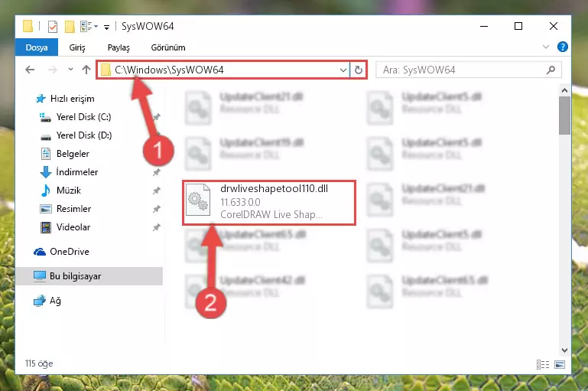Open the Customize Quick Access Toolbar dropdown
The height and width of the screenshot is (391, 588).
(x=106, y=27)
